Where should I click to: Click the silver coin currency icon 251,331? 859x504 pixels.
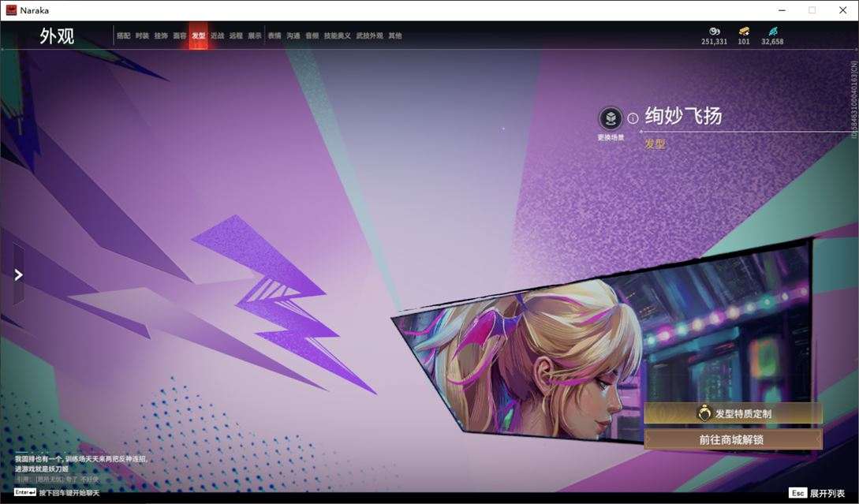click(x=715, y=32)
